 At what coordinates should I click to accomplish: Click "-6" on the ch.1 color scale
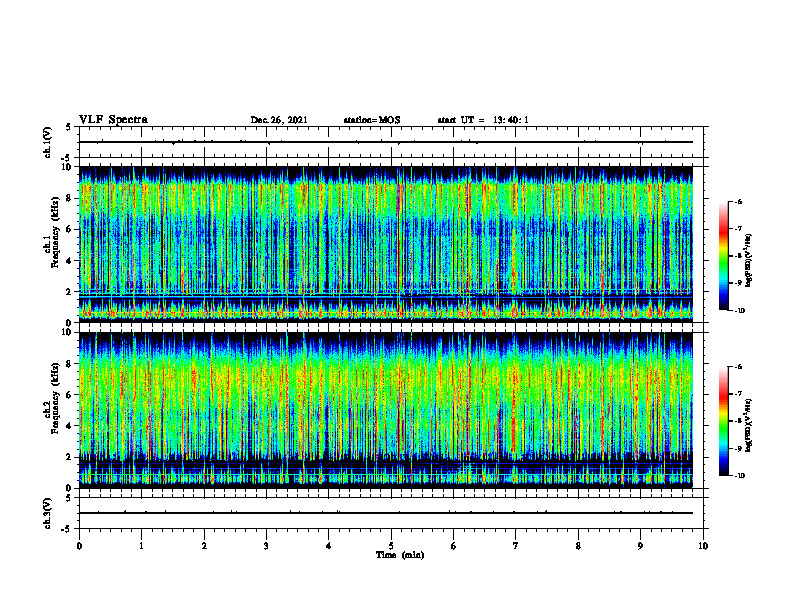pyautogui.click(x=738, y=202)
